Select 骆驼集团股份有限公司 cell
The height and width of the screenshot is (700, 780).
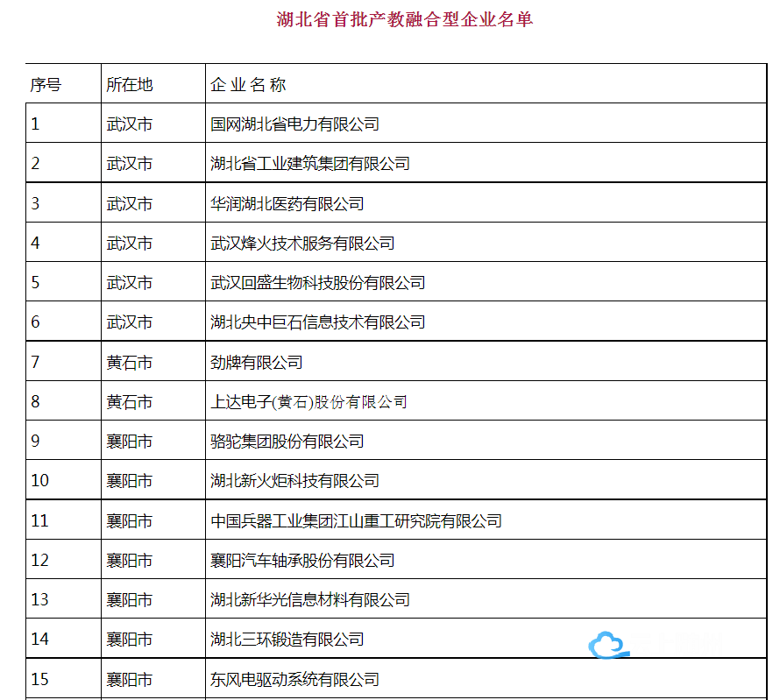287,442
